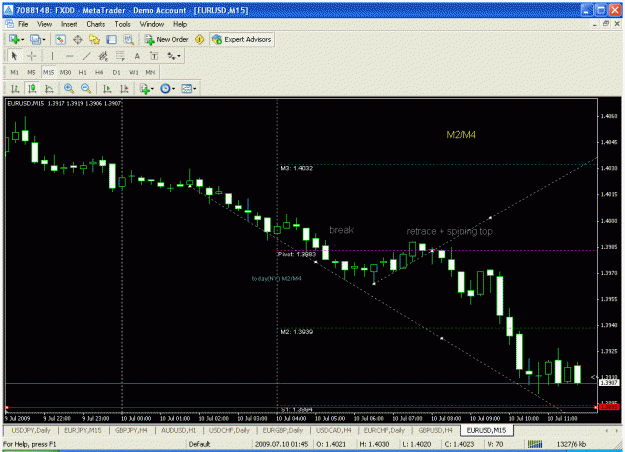This screenshot has height=452, width=625.
Task: Toggle the Expert Advisors button
Action: 242,39
